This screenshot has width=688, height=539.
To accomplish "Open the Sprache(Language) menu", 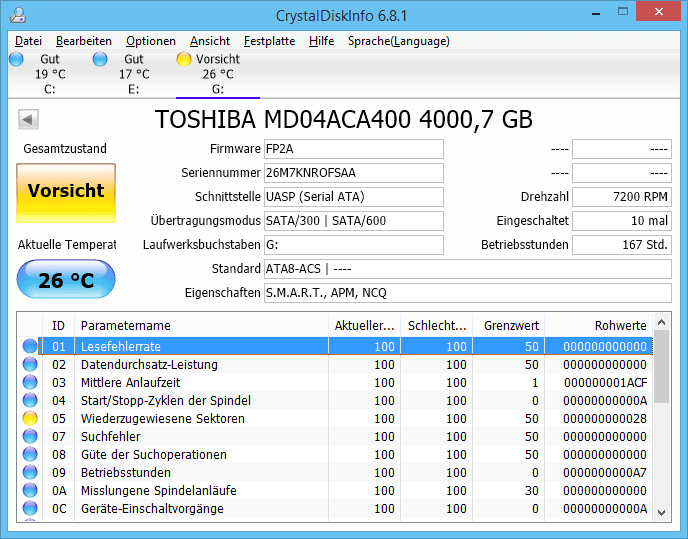I will click(x=399, y=41).
